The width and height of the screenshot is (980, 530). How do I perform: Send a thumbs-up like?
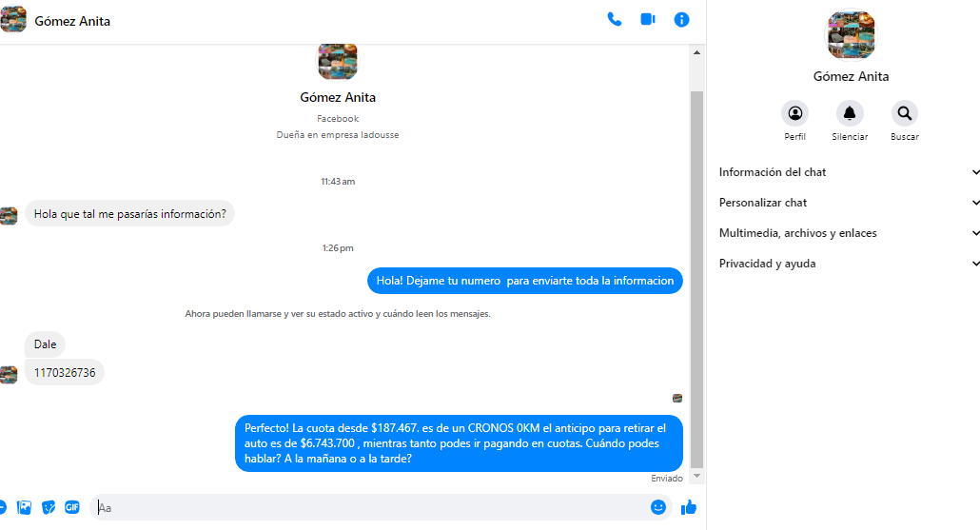click(x=689, y=507)
